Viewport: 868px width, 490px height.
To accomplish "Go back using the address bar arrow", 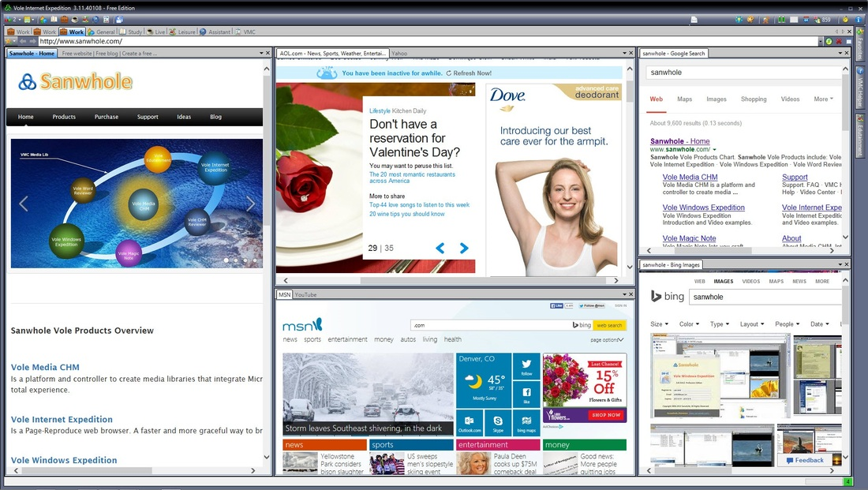I will click(x=23, y=41).
